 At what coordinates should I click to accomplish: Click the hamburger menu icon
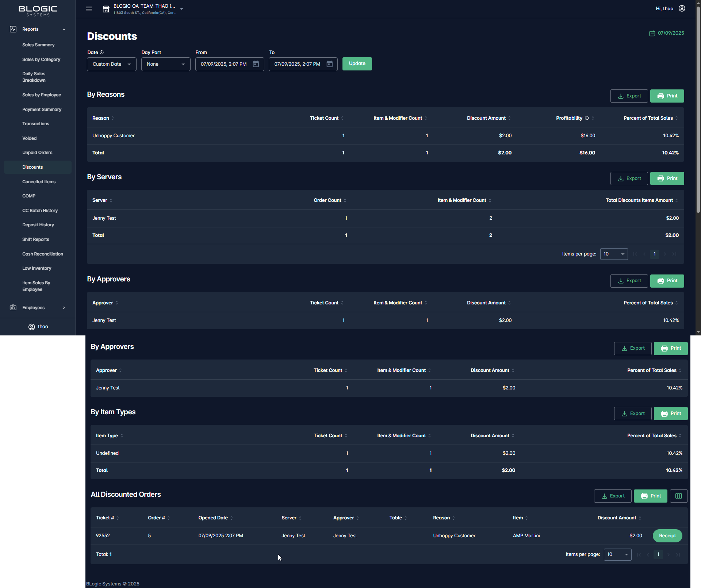coord(89,9)
